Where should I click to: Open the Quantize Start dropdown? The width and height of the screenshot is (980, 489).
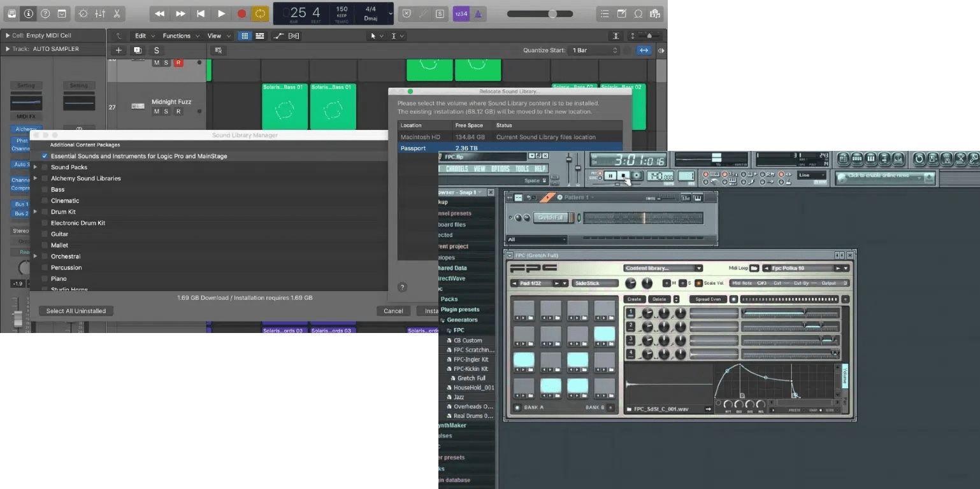(x=593, y=50)
